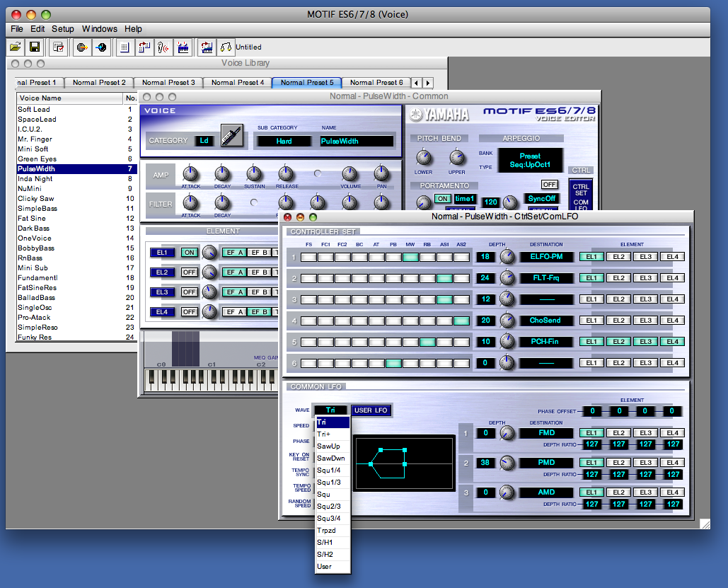Toggle EL4 OFF switch in Element panel

pyautogui.click(x=190, y=311)
